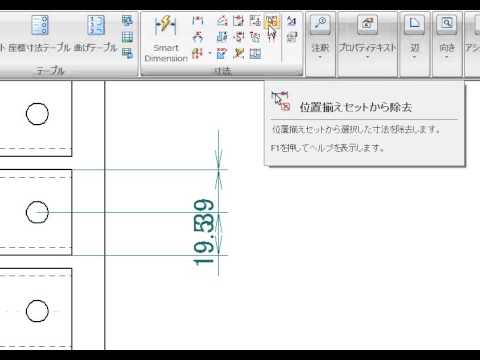Click the プロパティテキスト icon button
Screen dimensions: 480x360
tap(367, 24)
